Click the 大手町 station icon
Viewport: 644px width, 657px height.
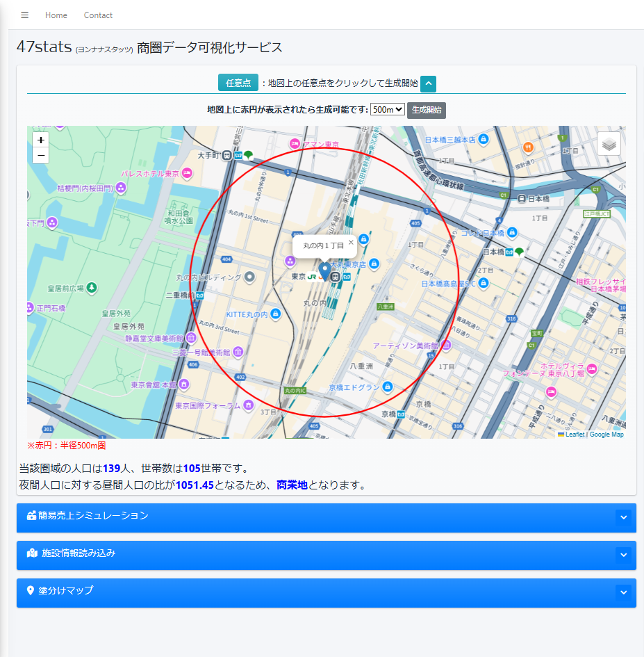(226, 156)
